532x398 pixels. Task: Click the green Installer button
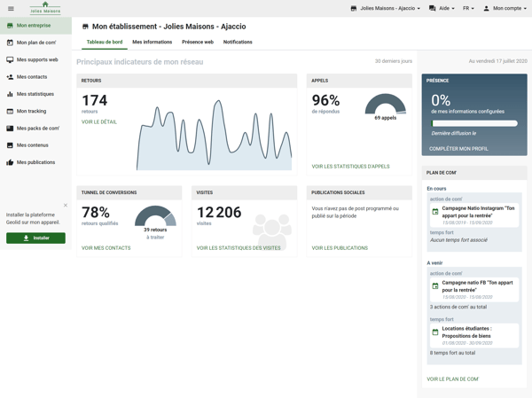pos(35,238)
